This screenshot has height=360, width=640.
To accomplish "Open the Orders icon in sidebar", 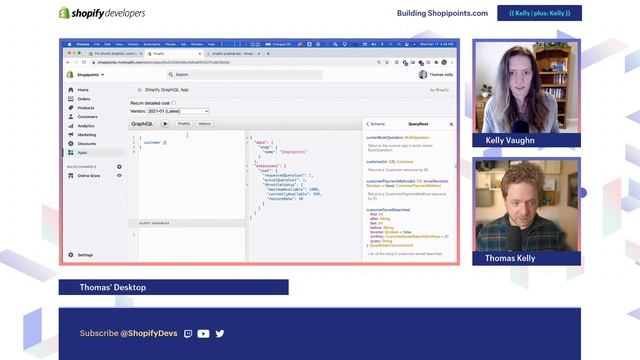I will point(71,99).
